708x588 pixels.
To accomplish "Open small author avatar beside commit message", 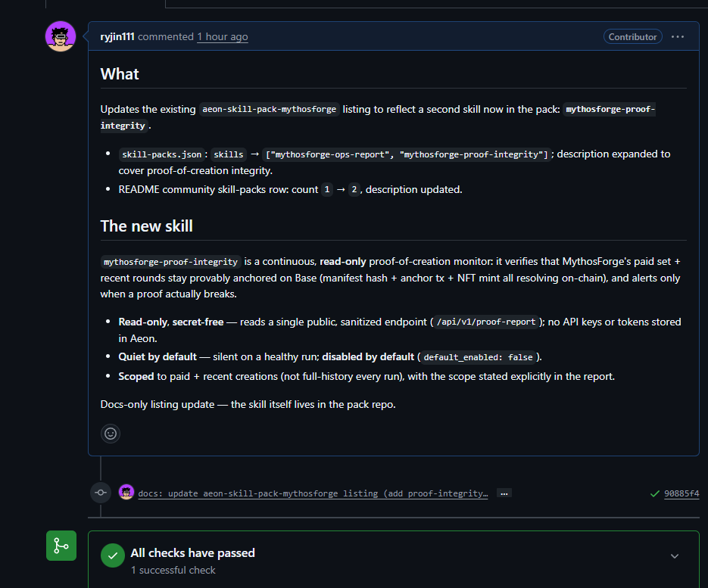I will click(x=126, y=493).
